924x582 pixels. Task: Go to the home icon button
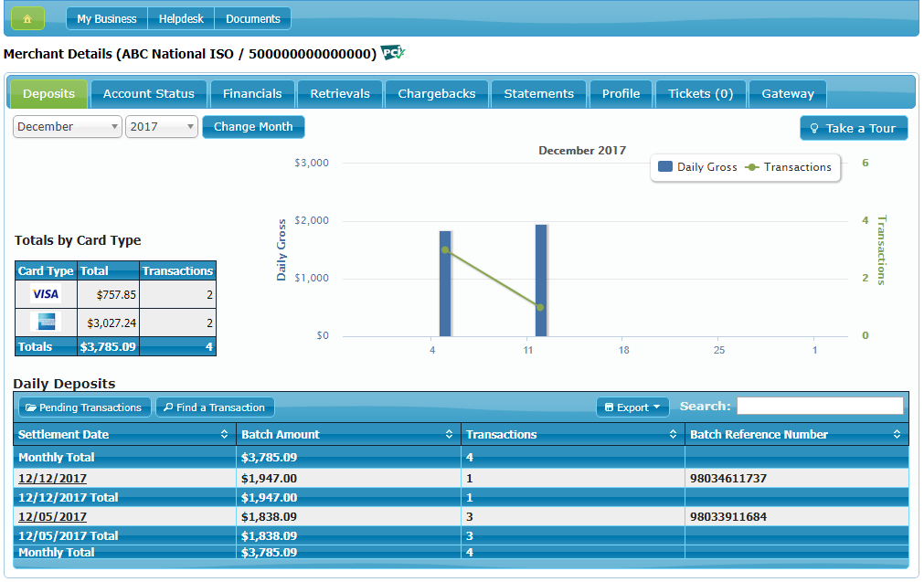point(27,19)
